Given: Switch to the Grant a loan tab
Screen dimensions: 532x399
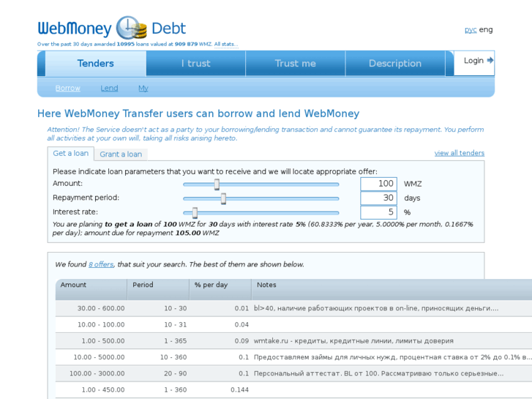Looking at the screenshot, I should [121, 154].
